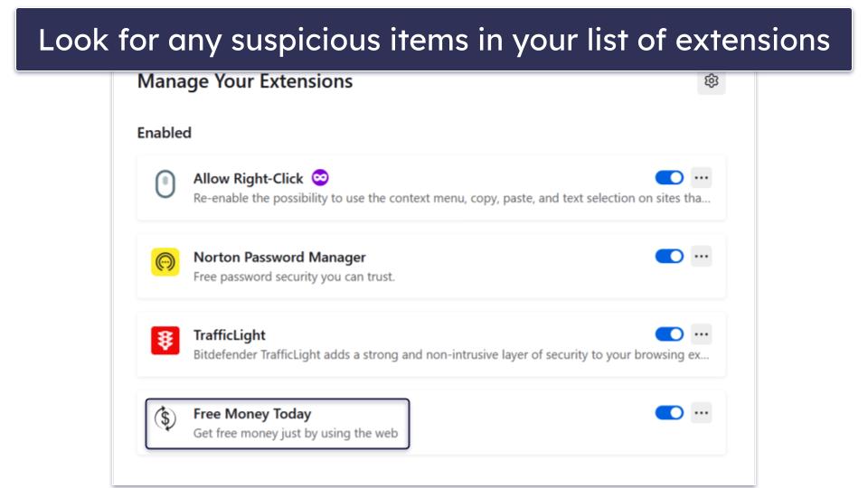Screen dimensions: 868x488
Task: Click the TrafficLight extension name
Action: tap(230, 335)
